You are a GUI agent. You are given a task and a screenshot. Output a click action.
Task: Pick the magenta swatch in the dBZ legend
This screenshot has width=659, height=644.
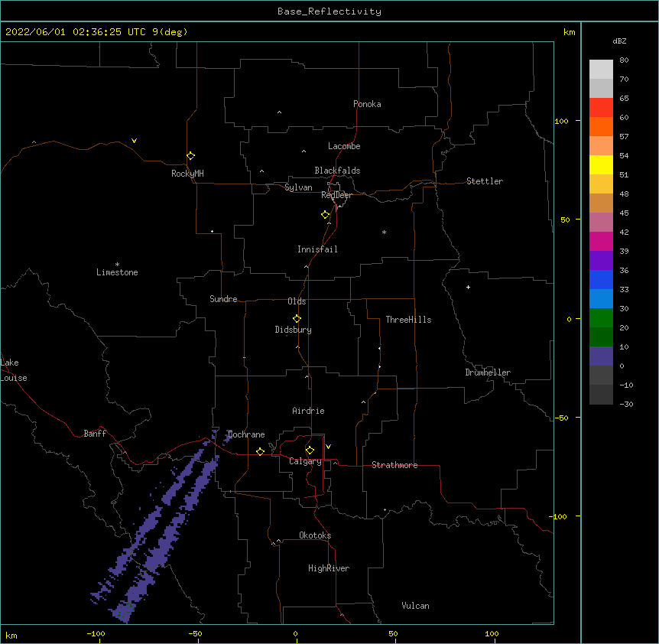pos(601,241)
